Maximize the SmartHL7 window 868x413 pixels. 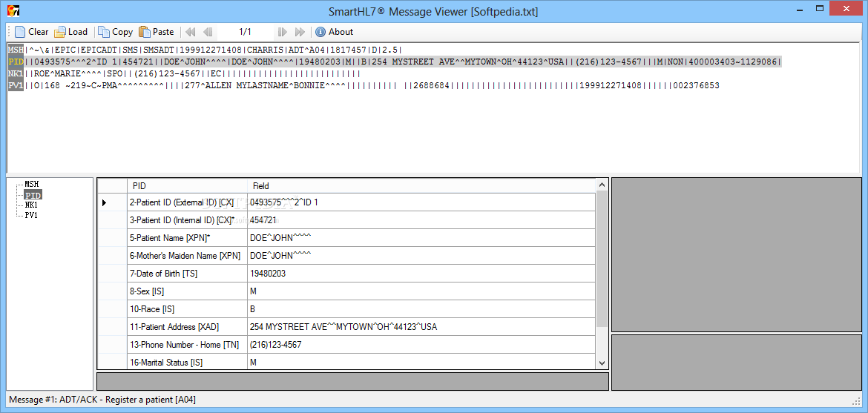(821, 9)
